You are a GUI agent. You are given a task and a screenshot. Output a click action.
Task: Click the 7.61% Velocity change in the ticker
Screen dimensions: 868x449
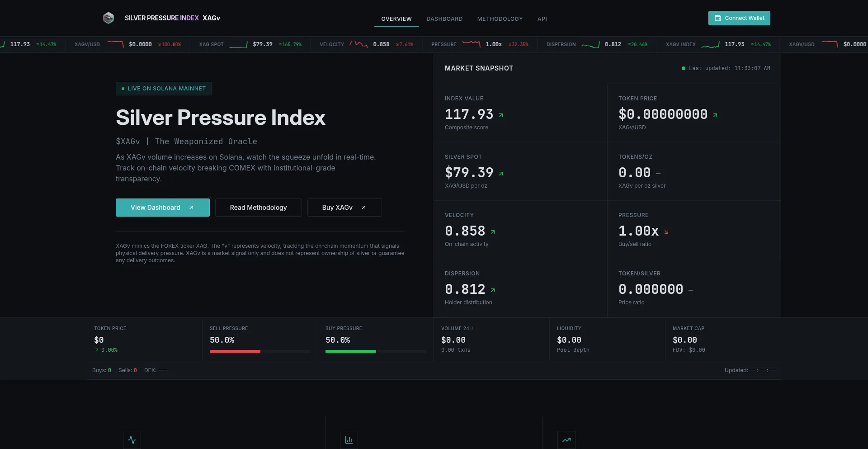405,44
